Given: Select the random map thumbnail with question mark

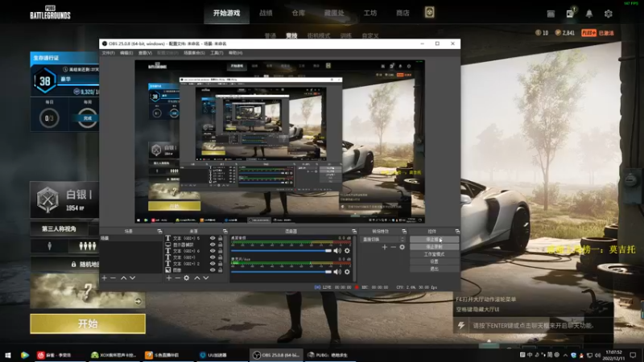Looking at the screenshot, I should point(88,290).
